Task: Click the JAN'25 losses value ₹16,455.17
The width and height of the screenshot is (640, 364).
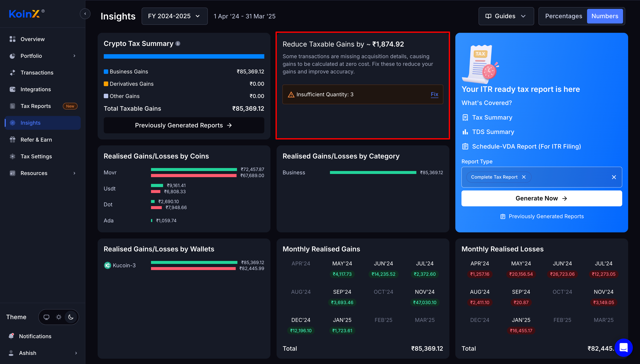Action: [521, 331]
